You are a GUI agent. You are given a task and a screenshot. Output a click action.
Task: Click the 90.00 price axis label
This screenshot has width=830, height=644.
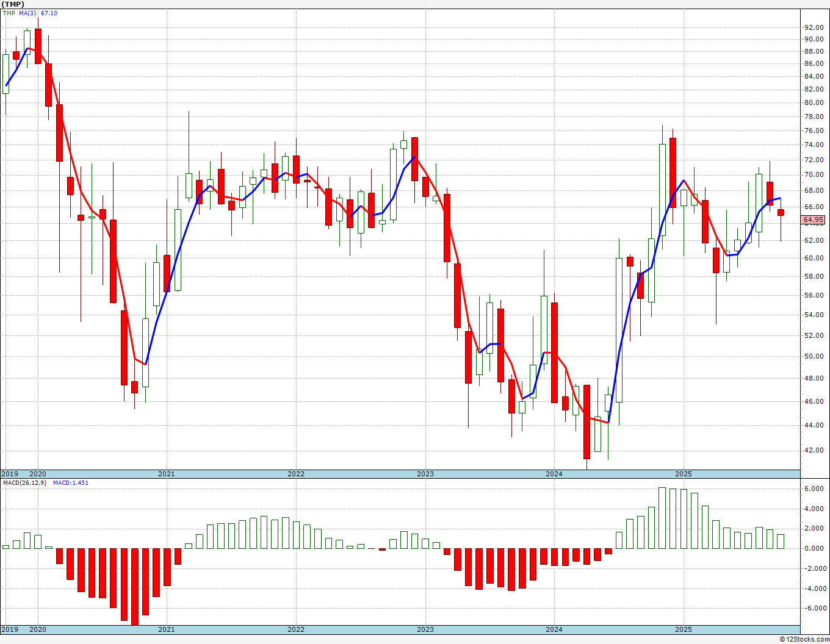click(814, 39)
